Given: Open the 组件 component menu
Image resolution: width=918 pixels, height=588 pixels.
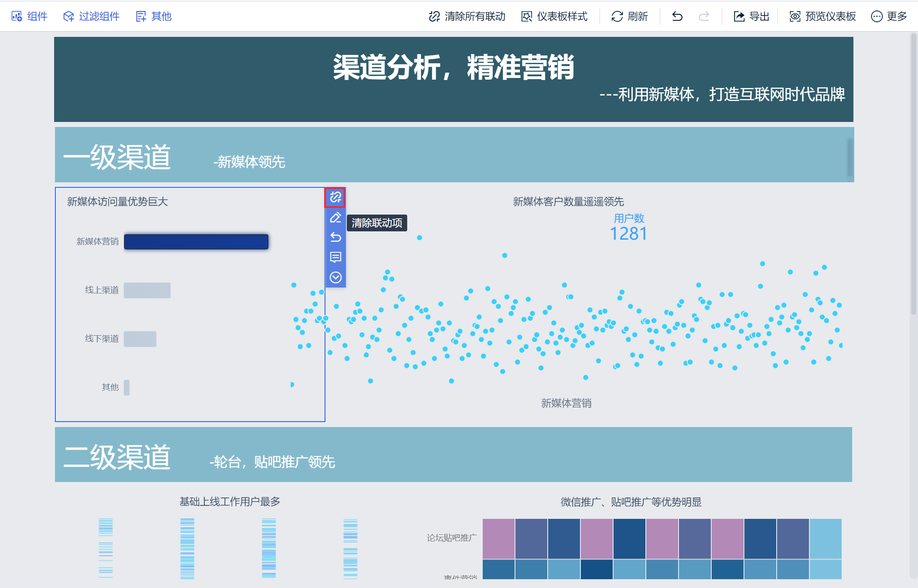Looking at the screenshot, I should pyautogui.click(x=29, y=16).
